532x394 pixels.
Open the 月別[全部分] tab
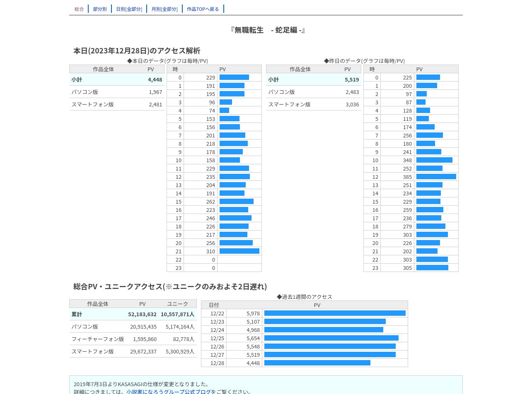164,9
